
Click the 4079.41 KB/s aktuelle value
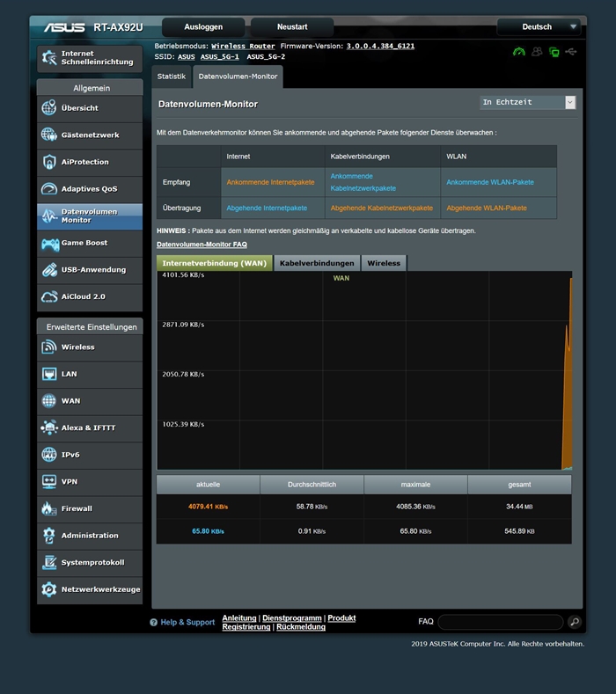click(208, 507)
